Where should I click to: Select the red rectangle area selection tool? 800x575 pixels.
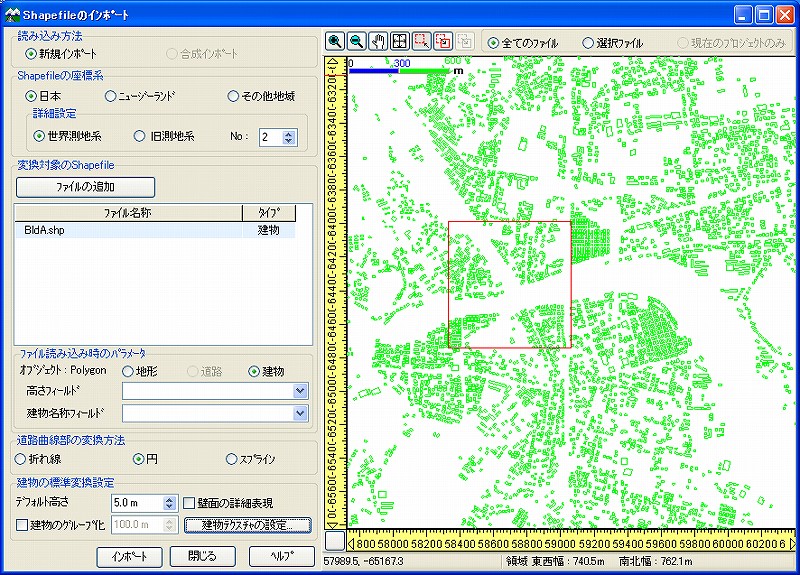421,42
